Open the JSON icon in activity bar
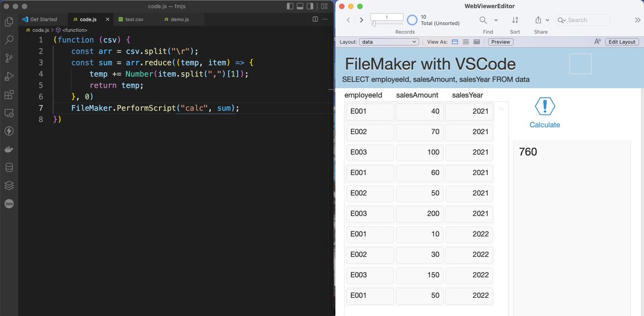This screenshot has width=644, height=316. point(9,204)
